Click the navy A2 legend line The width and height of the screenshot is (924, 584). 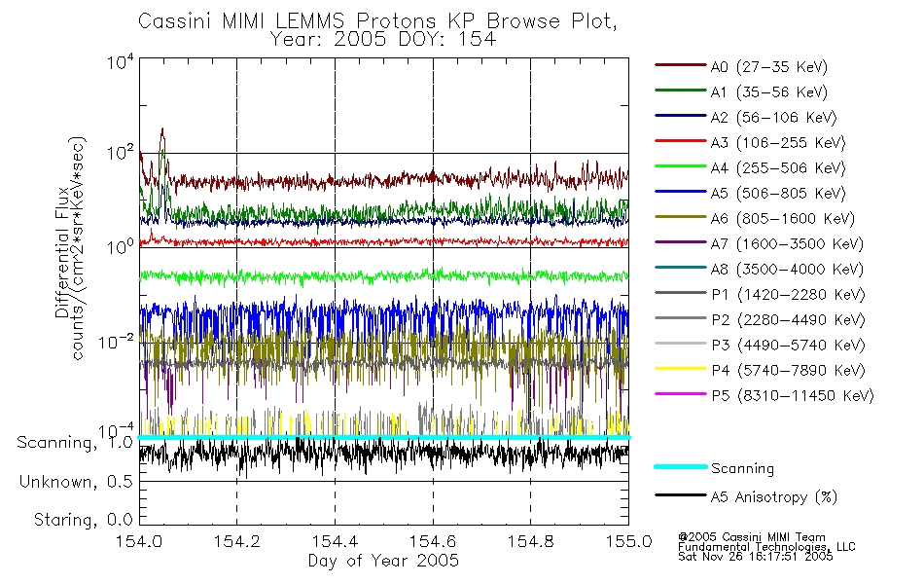pyautogui.click(x=681, y=116)
